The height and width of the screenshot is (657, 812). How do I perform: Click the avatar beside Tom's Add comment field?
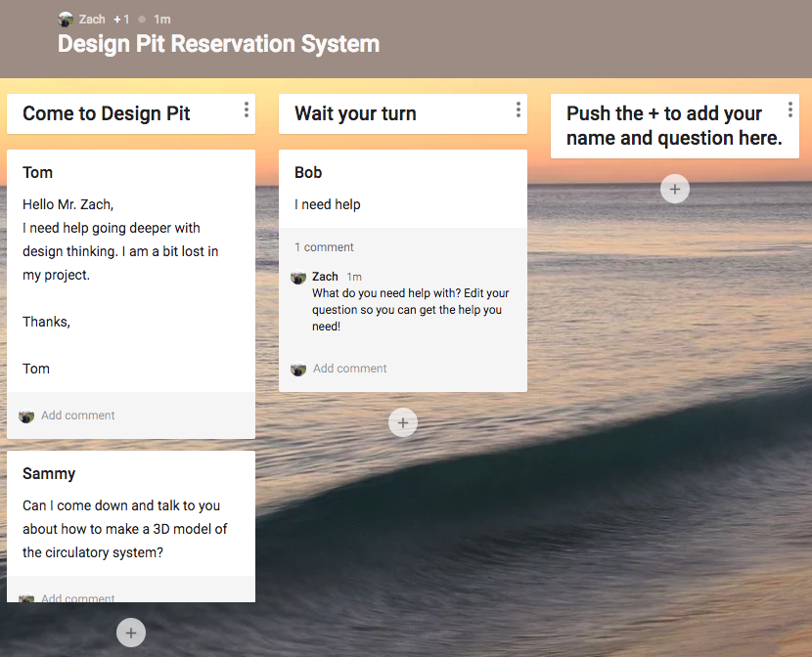coord(26,416)
